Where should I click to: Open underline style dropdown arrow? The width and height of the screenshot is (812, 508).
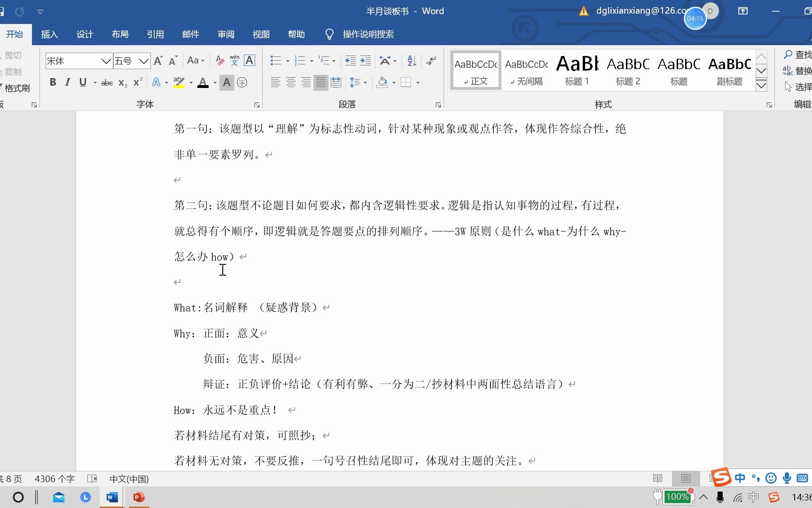coord(95,83)
